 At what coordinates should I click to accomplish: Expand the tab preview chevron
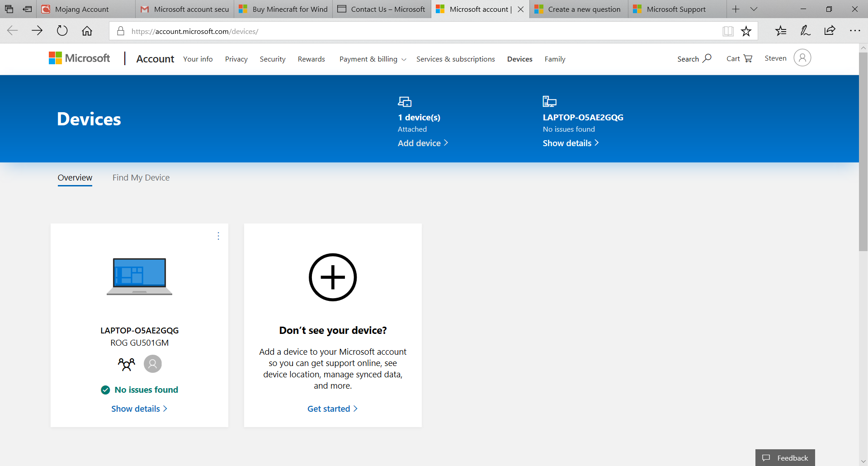[754, 9]
